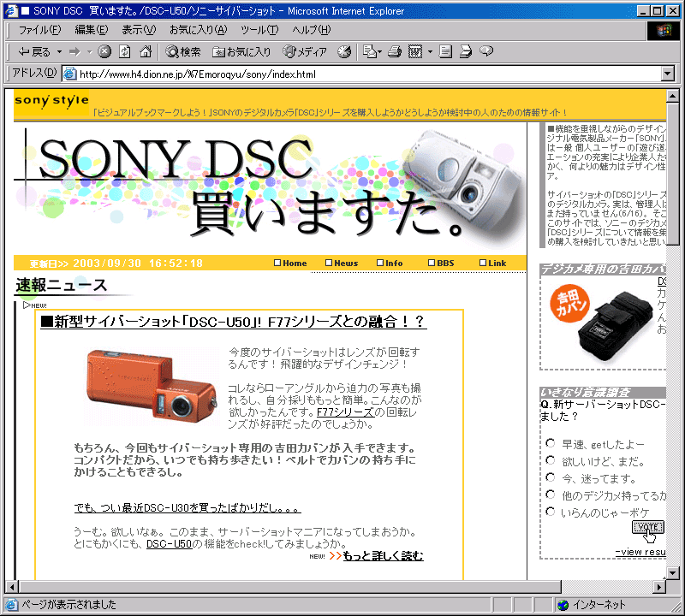Viewport: 685px width, 616px height.
Task: Open the ファイル(F) menu
Action: (x=39, y=30)
